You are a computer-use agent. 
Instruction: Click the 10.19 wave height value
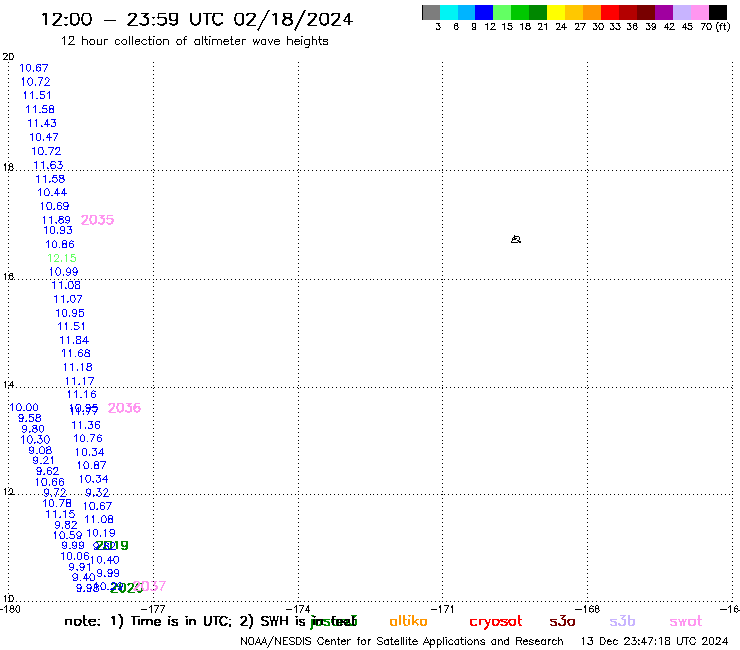click(x=101, y=533)
